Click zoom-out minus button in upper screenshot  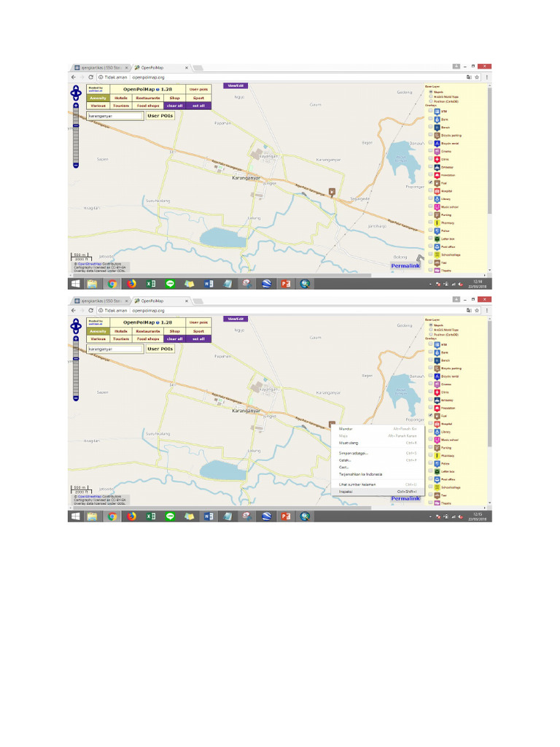pos(76,166)
